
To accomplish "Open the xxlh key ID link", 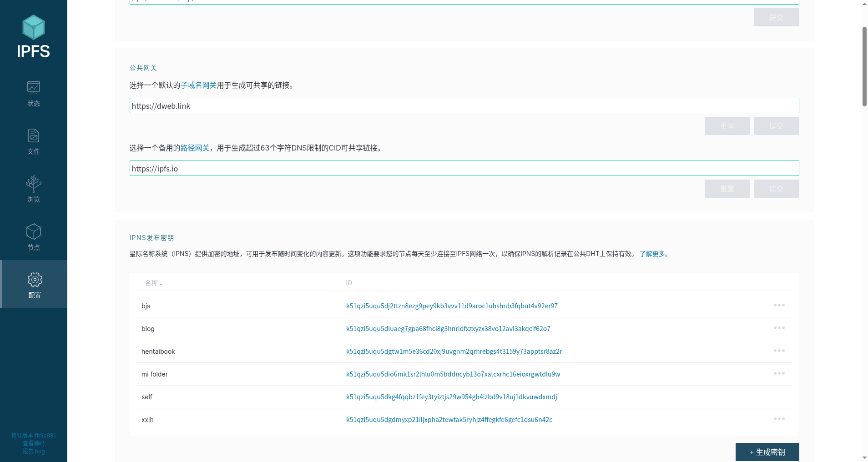I will [449, 420].
